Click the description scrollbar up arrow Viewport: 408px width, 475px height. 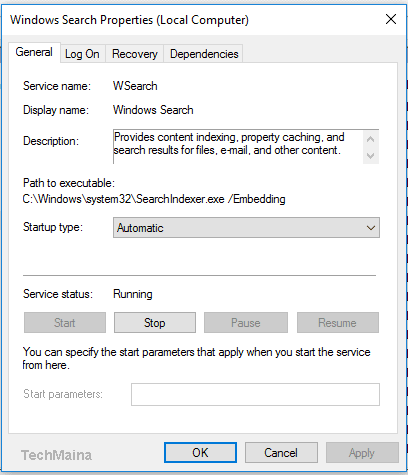coord(371,139)
